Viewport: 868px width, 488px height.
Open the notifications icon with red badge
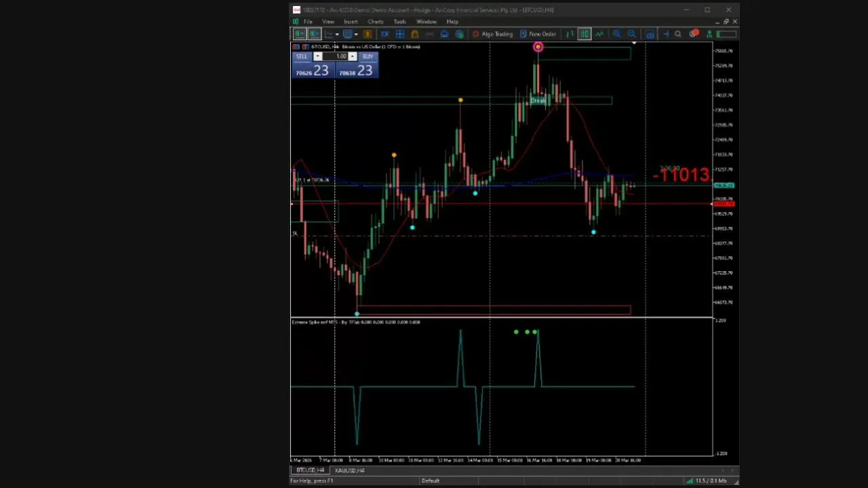[x=694, y=34]
